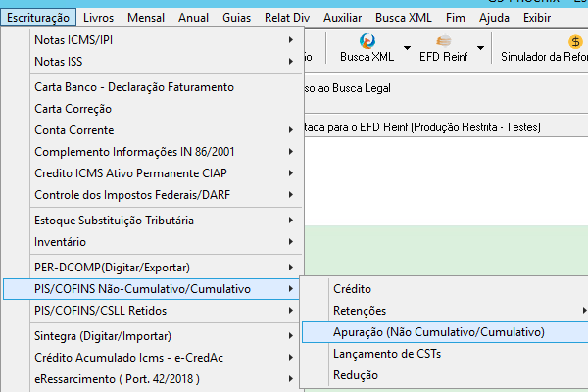This screenshot has width=588, height=392.
Task: Choose Lançamento de CSTs
Action: [445, 354]
